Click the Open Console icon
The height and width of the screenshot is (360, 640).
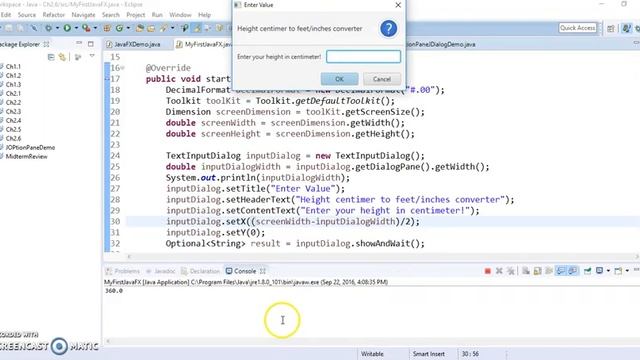pos(618,271)
